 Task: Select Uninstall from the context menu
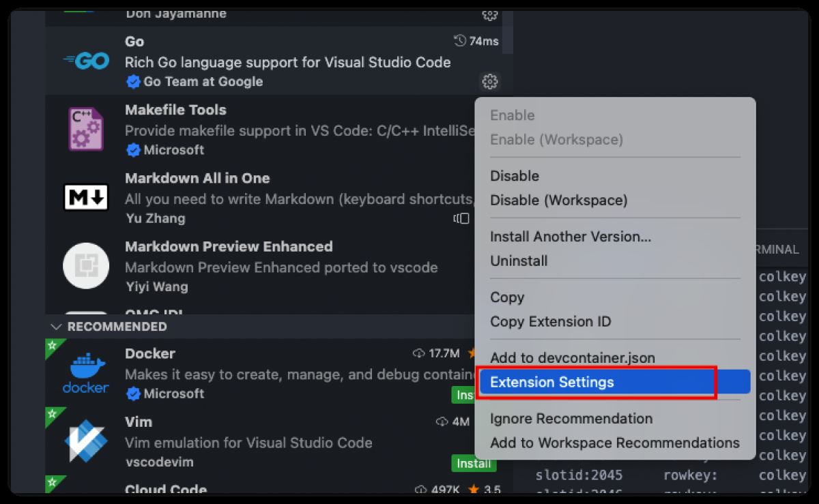(519, 261)
